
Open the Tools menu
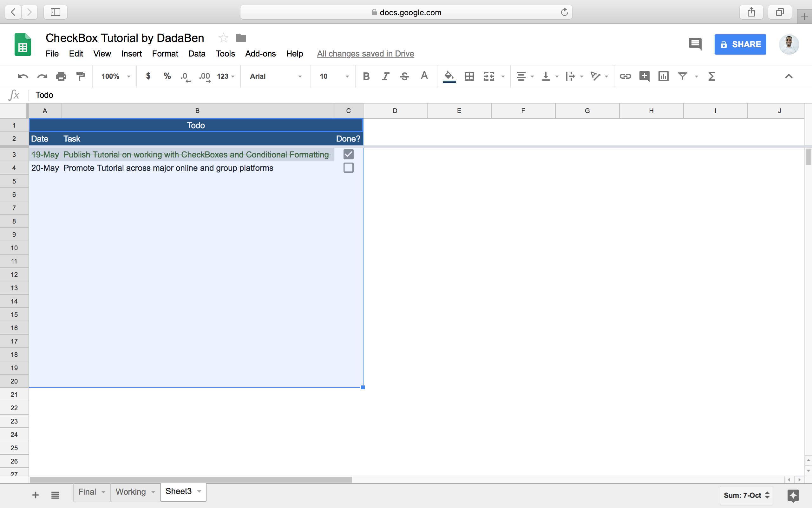225,54
